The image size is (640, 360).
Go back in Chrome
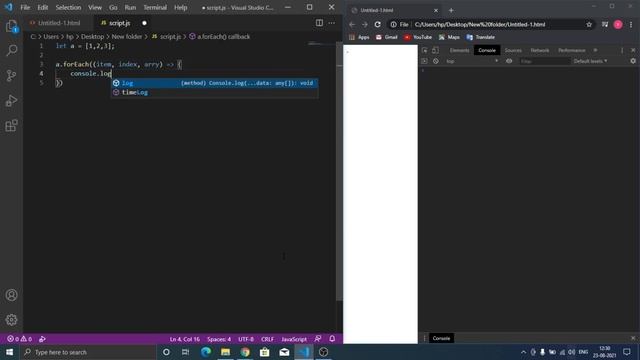[x=352, y=24]
